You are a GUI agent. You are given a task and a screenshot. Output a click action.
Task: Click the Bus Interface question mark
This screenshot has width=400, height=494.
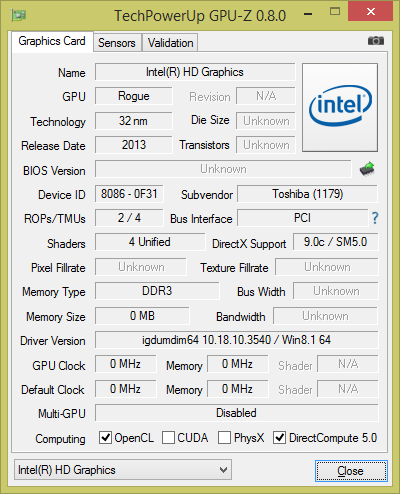[375, 218]
